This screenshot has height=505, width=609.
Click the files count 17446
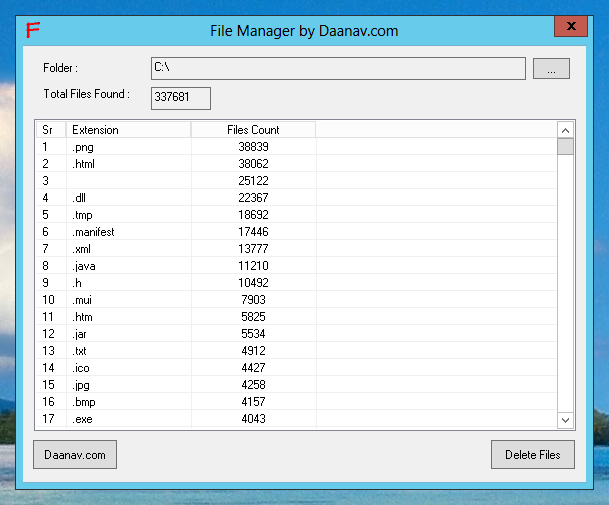(x=253, y=232)
